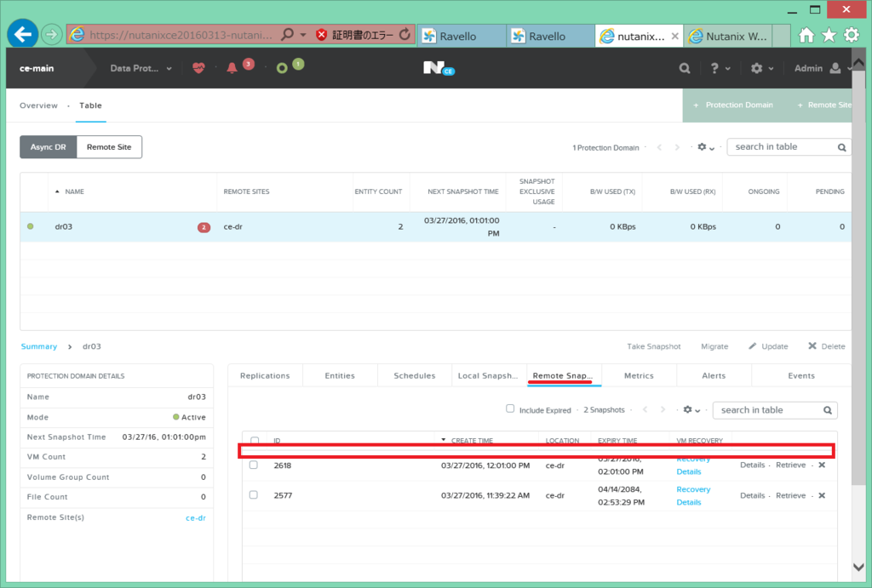Screen dimensions: 872x588
Task: Click the Admin user profile icon
Action: pos(835,68)
